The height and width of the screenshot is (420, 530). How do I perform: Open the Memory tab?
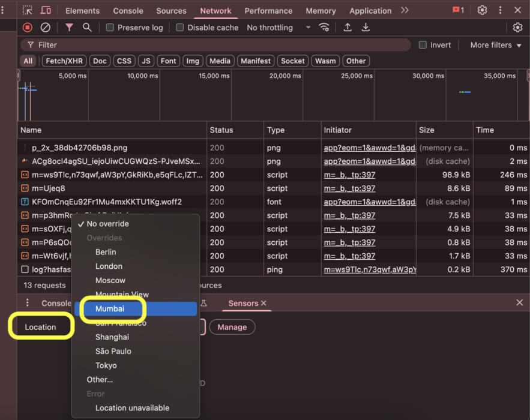click(x=321, y=10)
